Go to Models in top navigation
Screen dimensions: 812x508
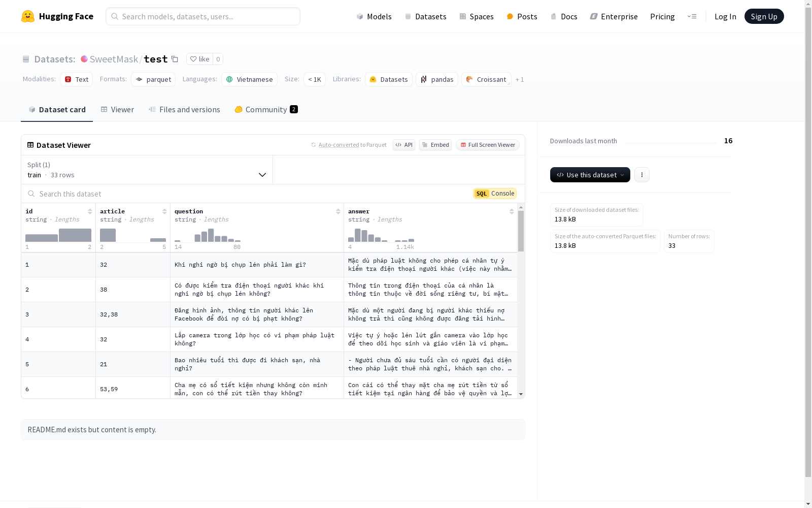coord(374,16)
